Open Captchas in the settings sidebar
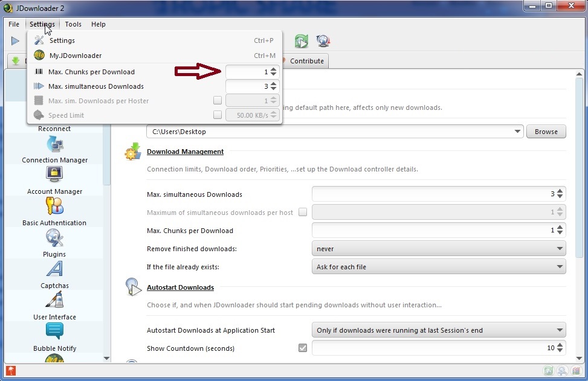 (55, 276)
